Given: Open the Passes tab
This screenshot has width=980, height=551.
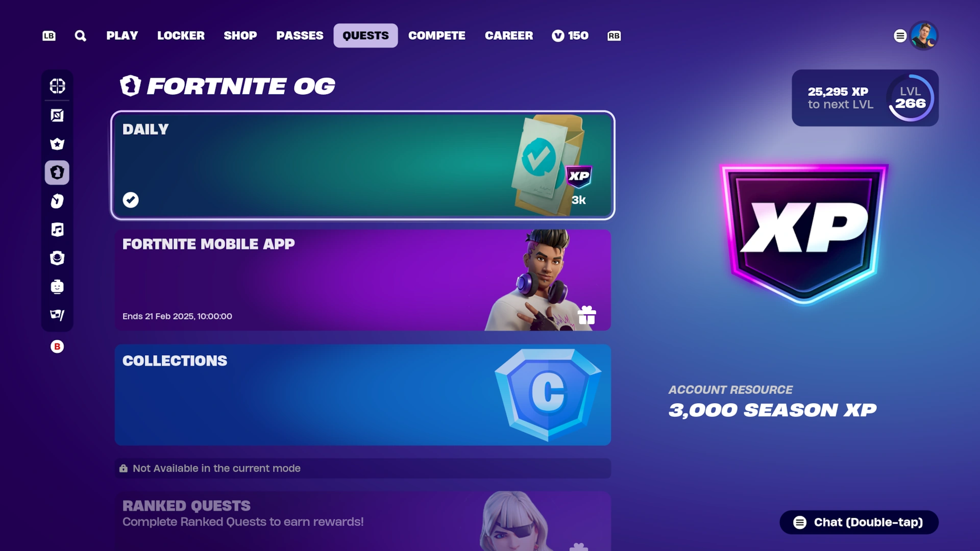Looking at the screenshot, I should pyautogui.click(x=300, y=36).
